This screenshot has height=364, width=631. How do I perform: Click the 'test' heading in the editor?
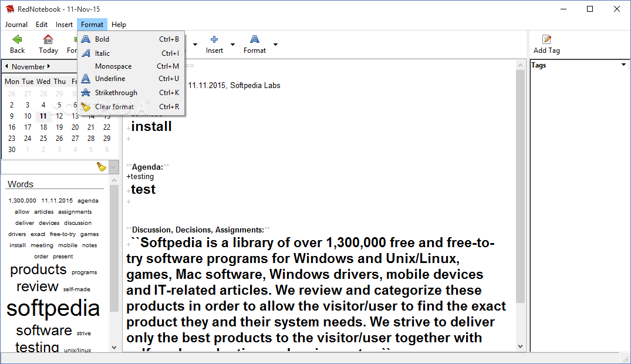point(143,189)
